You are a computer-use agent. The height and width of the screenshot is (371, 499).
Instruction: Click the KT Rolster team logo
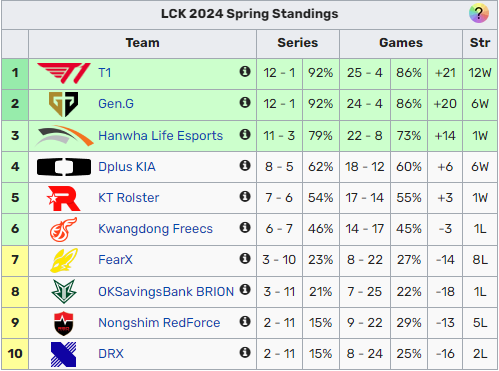(64, 198)
